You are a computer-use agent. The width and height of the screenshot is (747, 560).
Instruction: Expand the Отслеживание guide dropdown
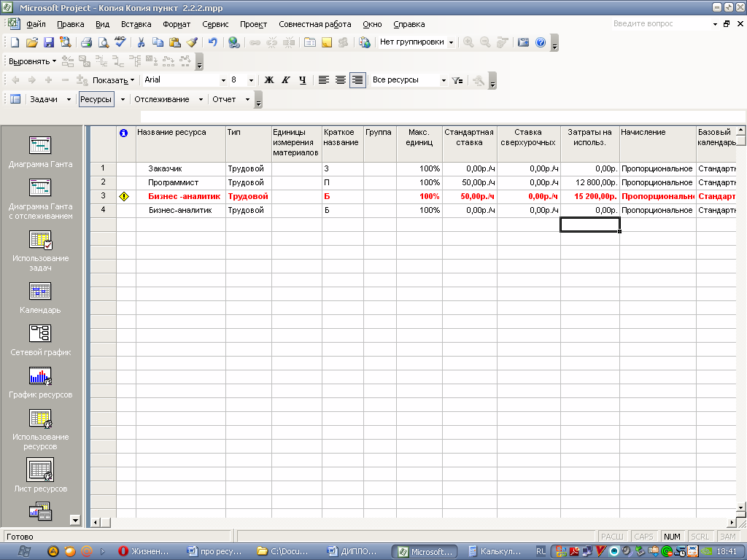(x=201, y=99)
